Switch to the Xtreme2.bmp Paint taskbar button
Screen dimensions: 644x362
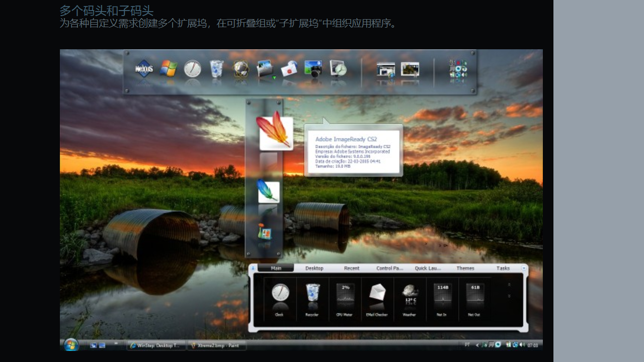217,345
